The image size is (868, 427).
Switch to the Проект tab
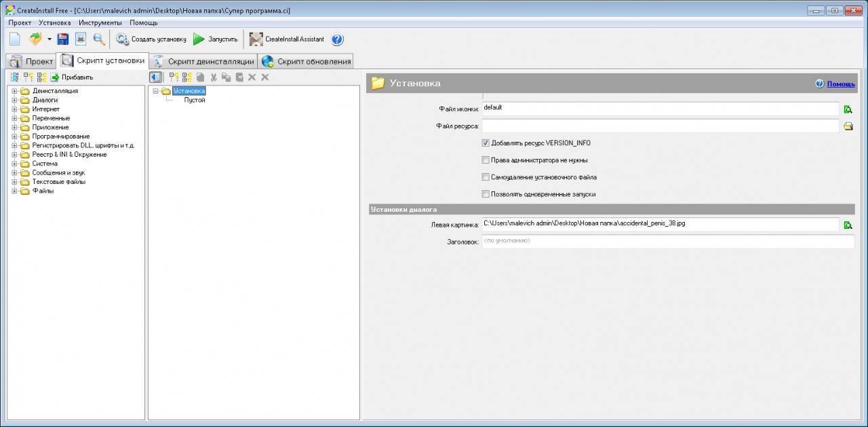31,62
